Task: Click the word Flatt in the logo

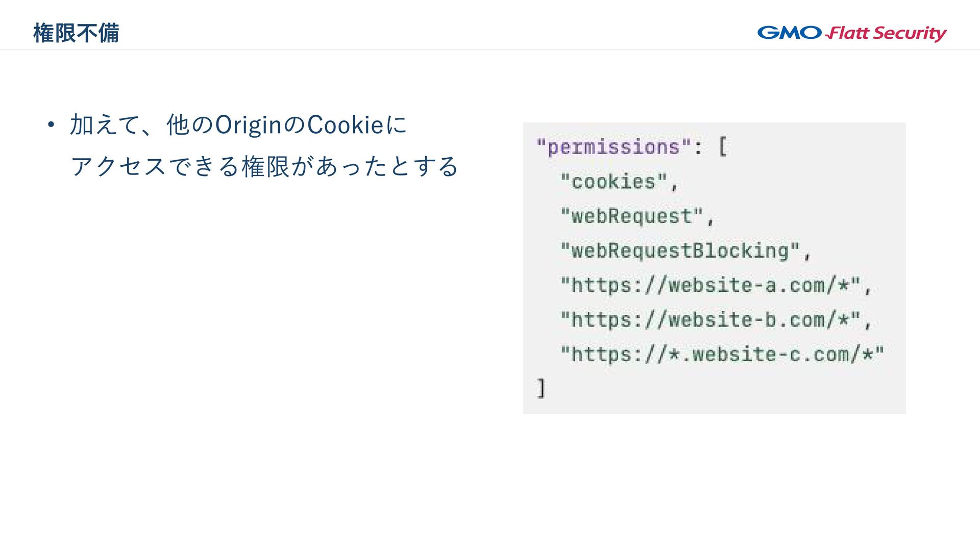Action: [x=848, y=33]
